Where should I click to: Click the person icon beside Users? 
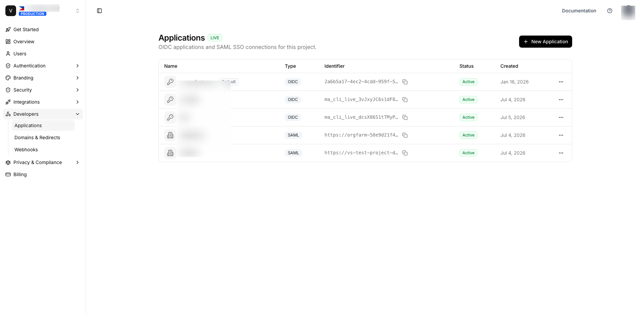[x=8, y=54]
